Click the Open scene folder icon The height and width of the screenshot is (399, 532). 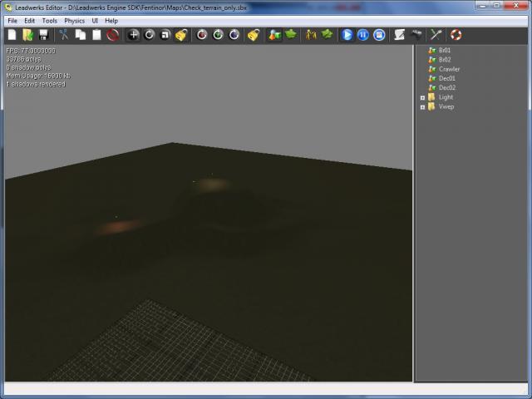pos(27,35)
